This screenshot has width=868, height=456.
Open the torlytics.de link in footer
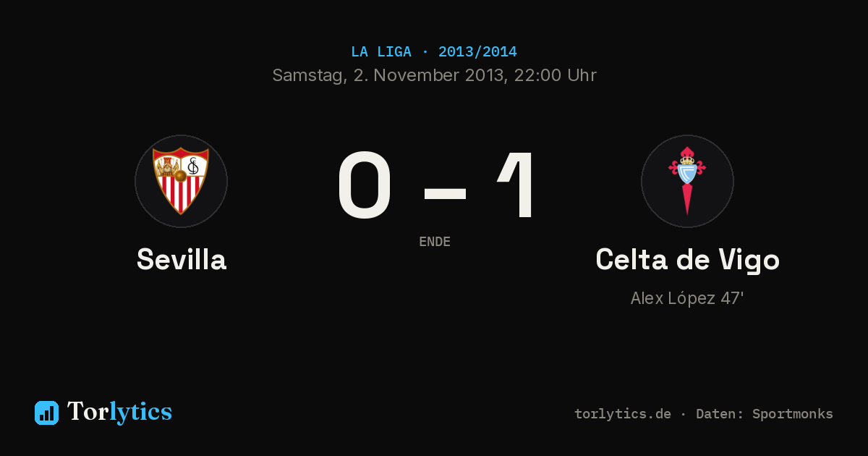pyautogui.click(x=623, y=414)
